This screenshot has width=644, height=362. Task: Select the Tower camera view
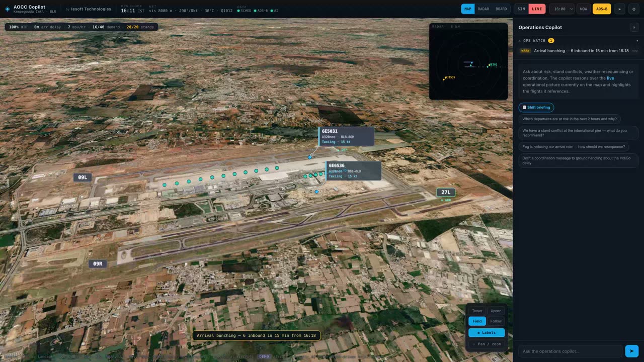point(477,311)
